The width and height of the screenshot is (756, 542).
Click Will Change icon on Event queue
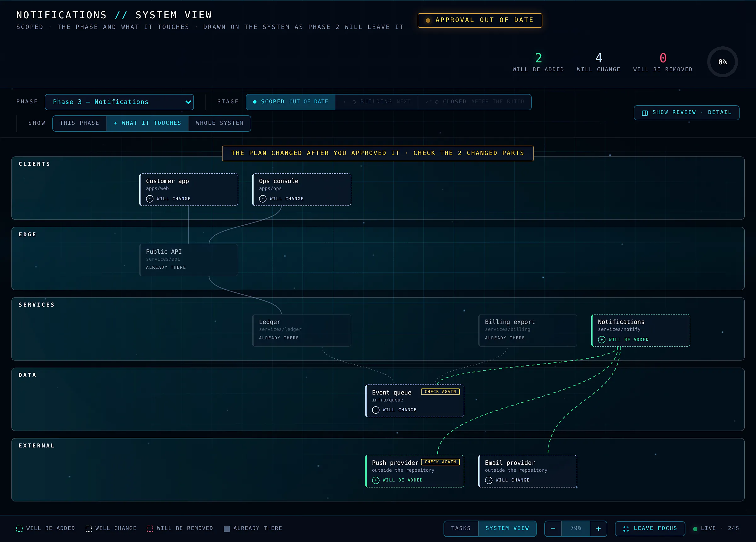coord(376,410)
